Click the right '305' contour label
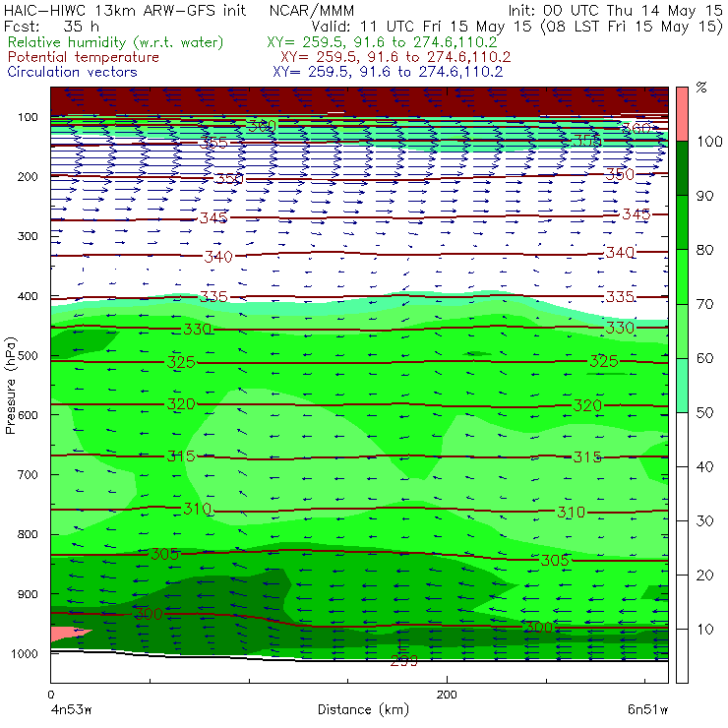Screen dimensions: 728x728 pos(555,560)
